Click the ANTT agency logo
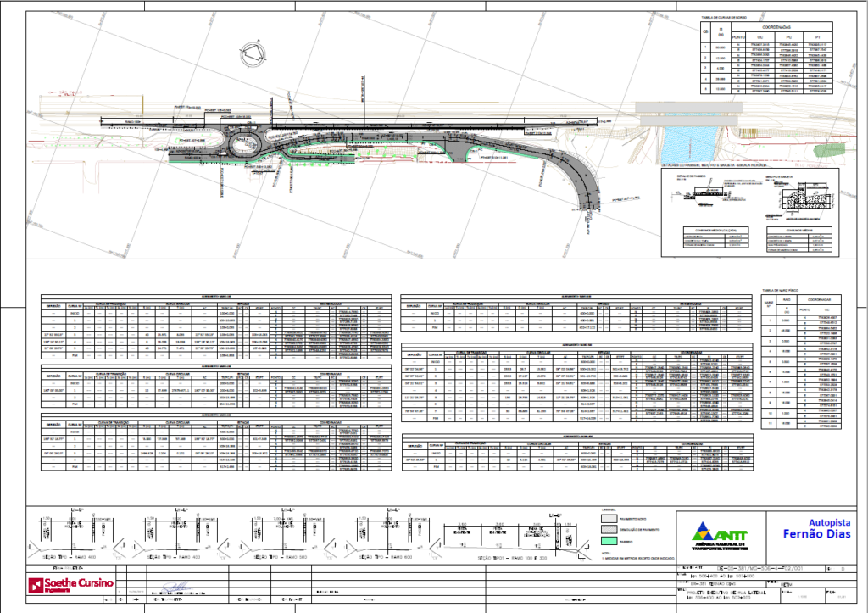Screen dimensions: 868x613 point(721,536)
